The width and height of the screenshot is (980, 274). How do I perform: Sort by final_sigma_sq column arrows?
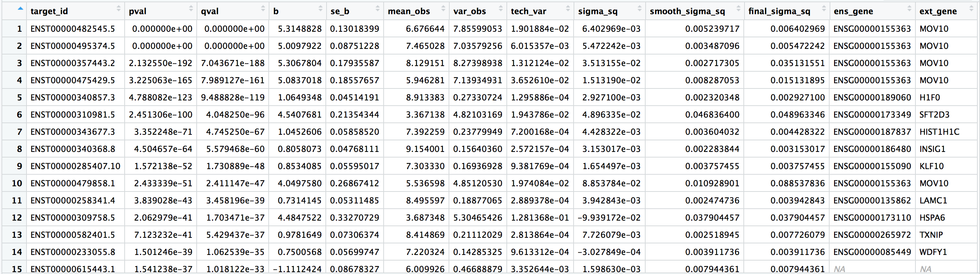point(824,9)
